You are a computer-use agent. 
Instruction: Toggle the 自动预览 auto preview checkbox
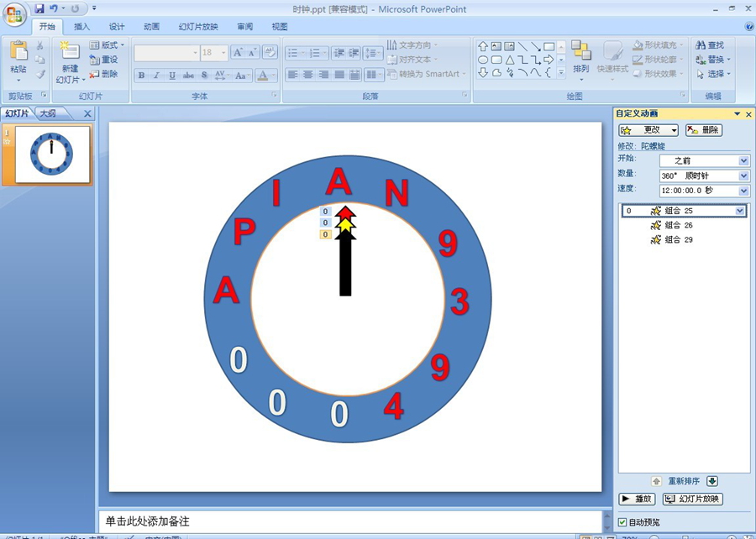pyautogui.click(x=622, y=522)
